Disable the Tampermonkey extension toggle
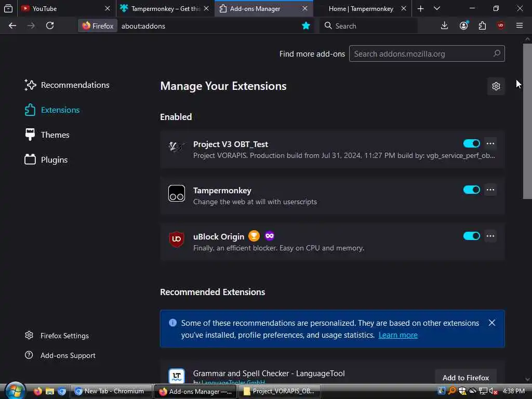This screenshot has height=399, width=532. click(472, 190)
